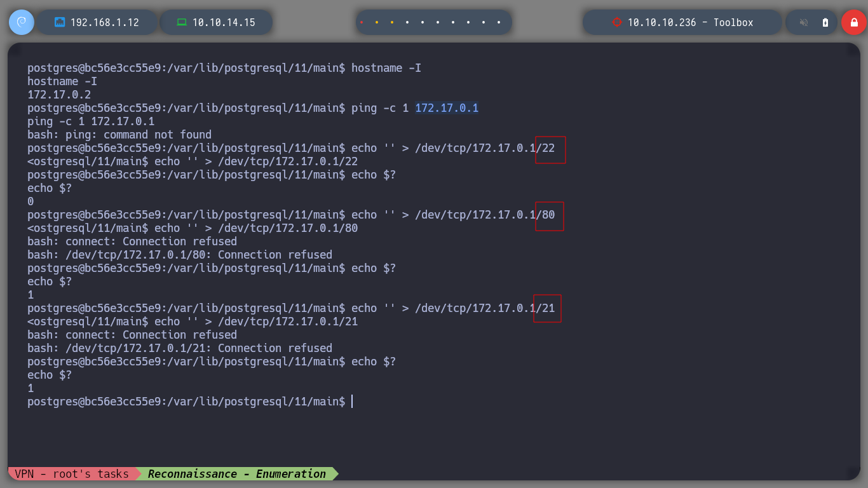
Task: Select the 'Reconnaissance - Enumeration' window tab
Action: coord(237,474)
